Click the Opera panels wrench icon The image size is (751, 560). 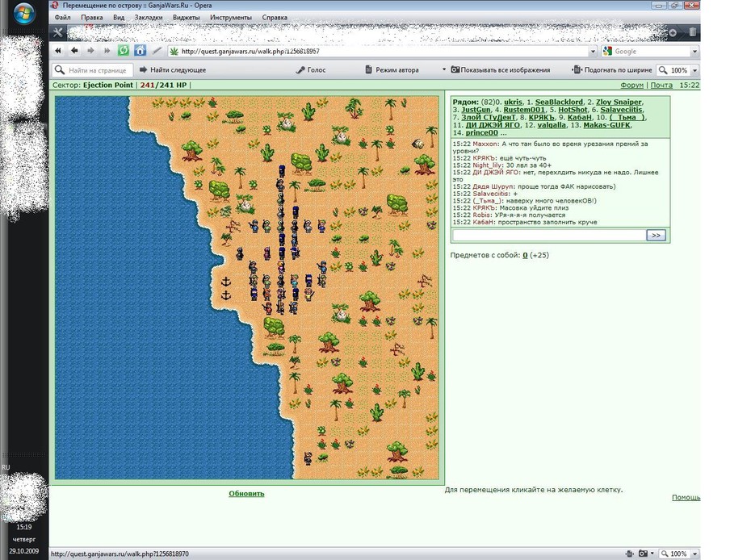click(58, 32)
